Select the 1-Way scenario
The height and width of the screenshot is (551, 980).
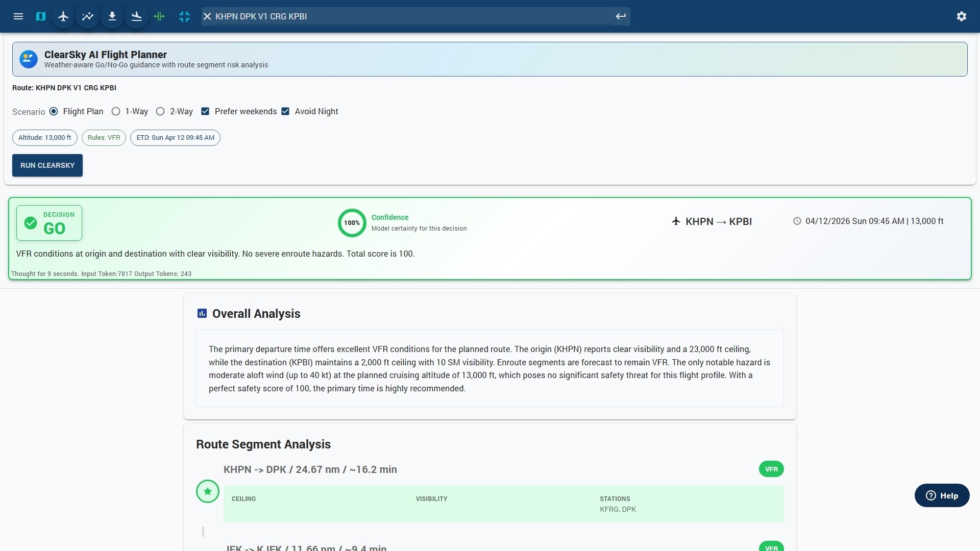[x=116, y=111]
